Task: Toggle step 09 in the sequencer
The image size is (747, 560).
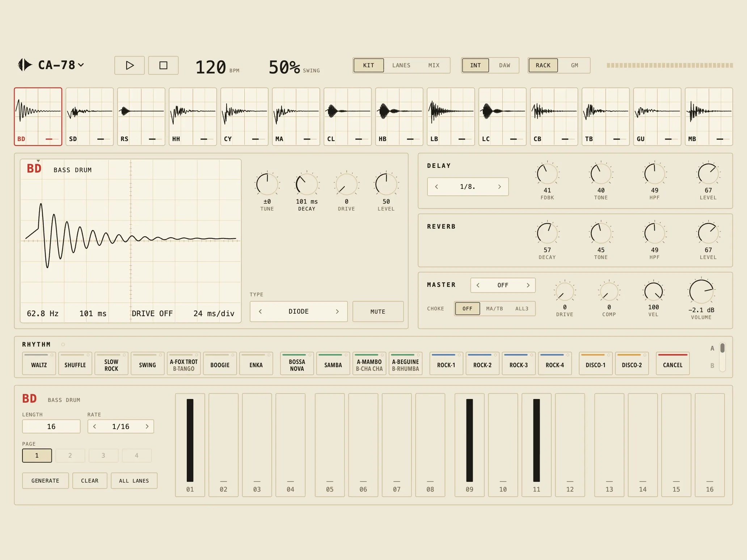Action: coord(469,445)
